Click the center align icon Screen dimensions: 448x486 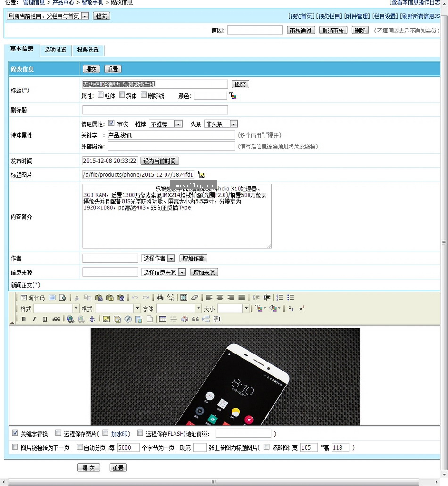(x=220, y=297)
